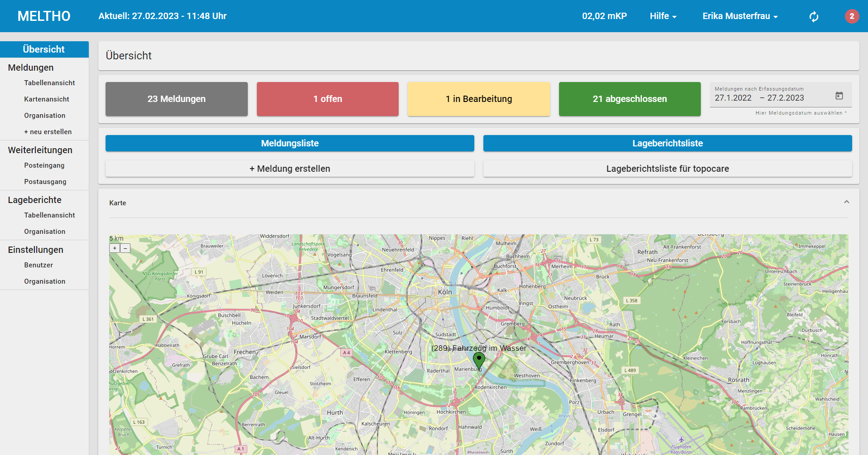Zoom in on the map with plus button
This screenshot has width=868, height=455.
point(115,248)
